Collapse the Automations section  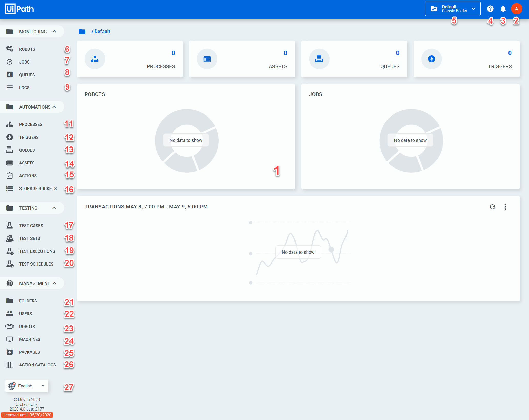click(x=54, y=107)
